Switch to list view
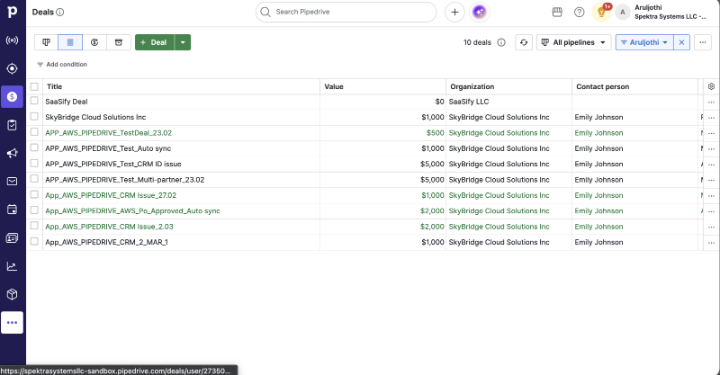Screen dimensions: 720x375 click(70, 42)
